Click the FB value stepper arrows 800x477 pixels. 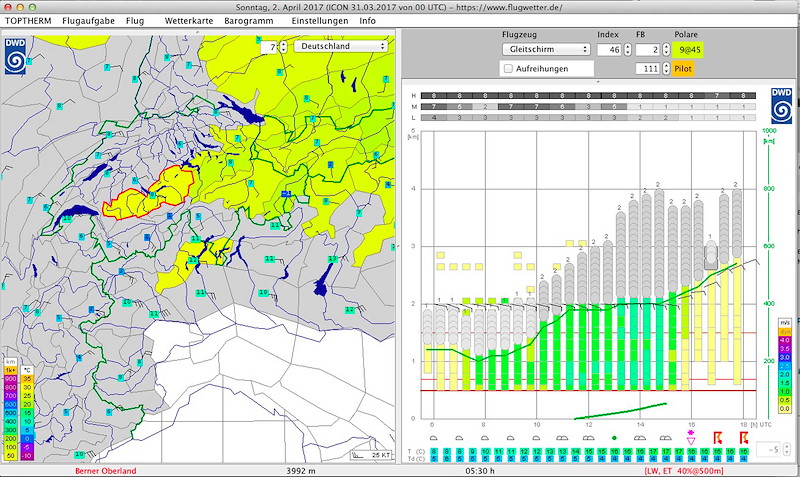pyautogui.click(x=665, y=48)
